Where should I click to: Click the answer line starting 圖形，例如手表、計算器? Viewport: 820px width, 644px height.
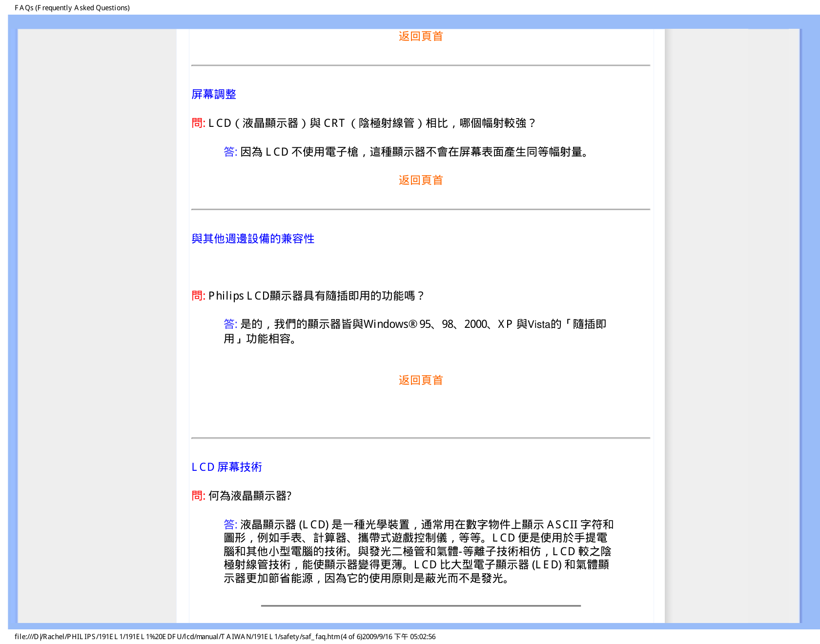click(415, 538)
